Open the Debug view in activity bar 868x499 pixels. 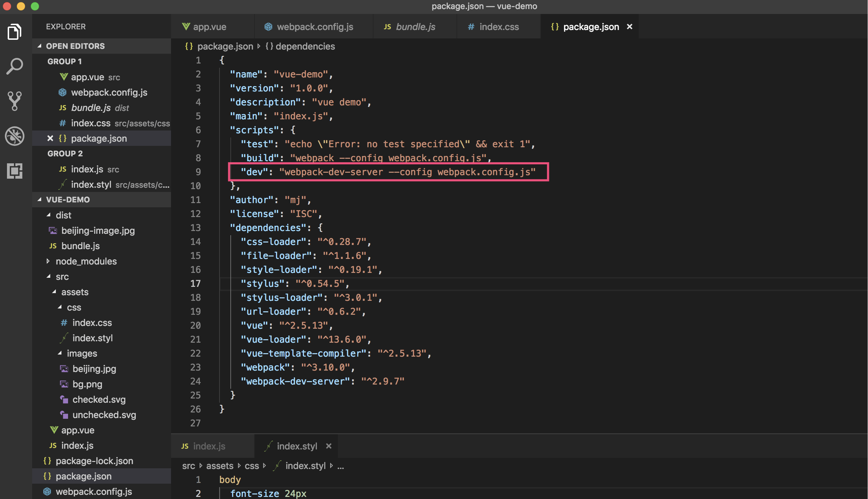[15, 136]
